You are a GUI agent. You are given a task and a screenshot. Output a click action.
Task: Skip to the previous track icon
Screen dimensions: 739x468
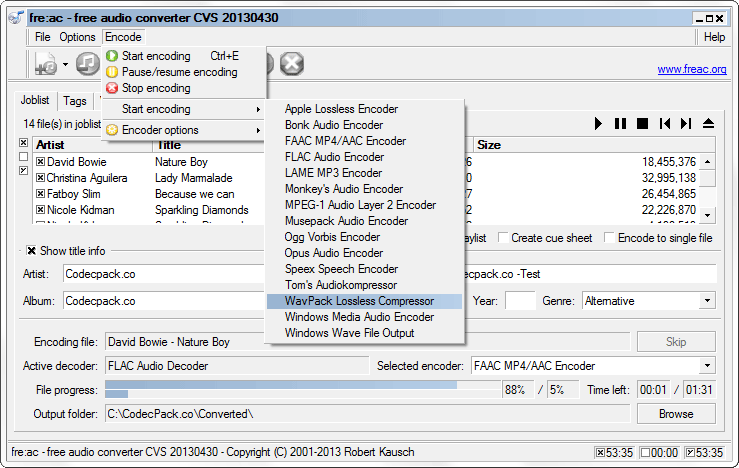(x=664, y=123)
